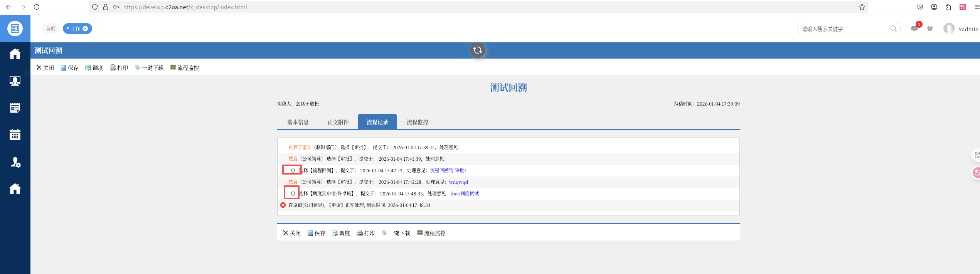Click the xadmin avatar picture
The height and width of the screenshot is (274, 980).
pyautogui.click(x=949, y=29)
